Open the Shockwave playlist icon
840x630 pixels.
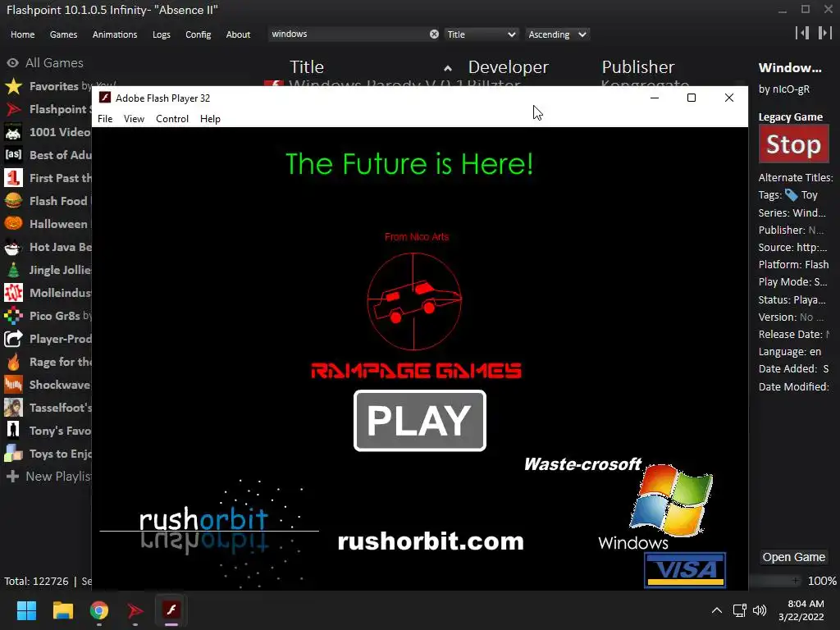click(13, 385)
